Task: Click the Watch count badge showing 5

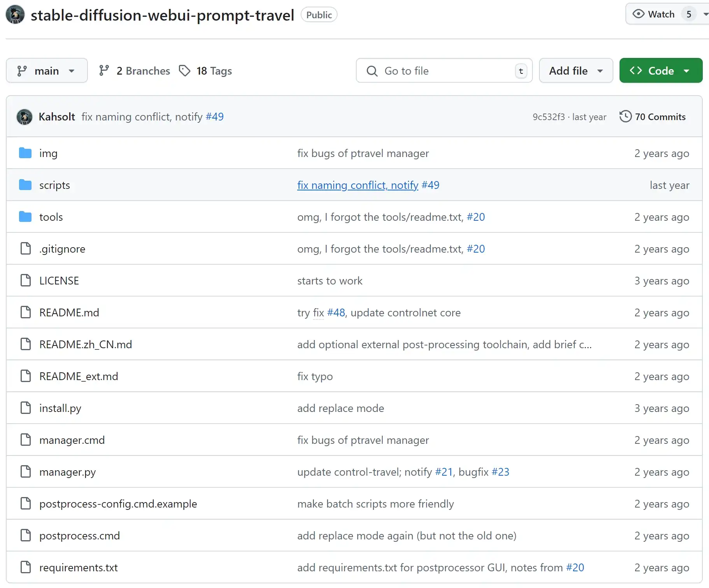Action: point(689,14)
